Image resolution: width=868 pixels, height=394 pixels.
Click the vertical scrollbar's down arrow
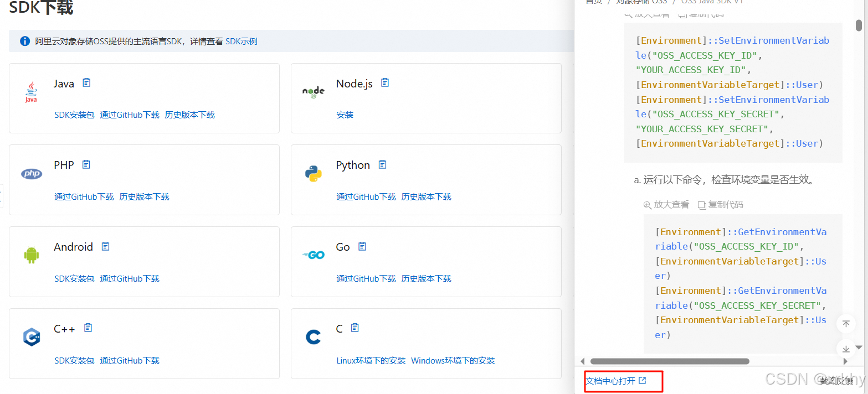859,347
